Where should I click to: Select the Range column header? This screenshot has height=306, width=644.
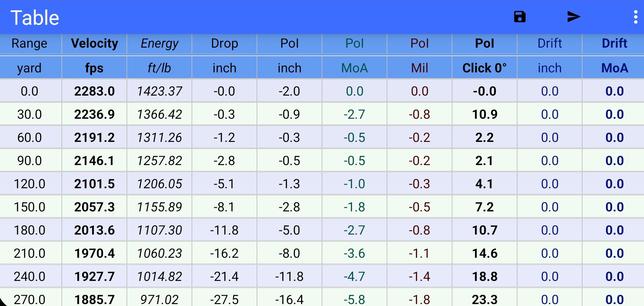[29, 43]
